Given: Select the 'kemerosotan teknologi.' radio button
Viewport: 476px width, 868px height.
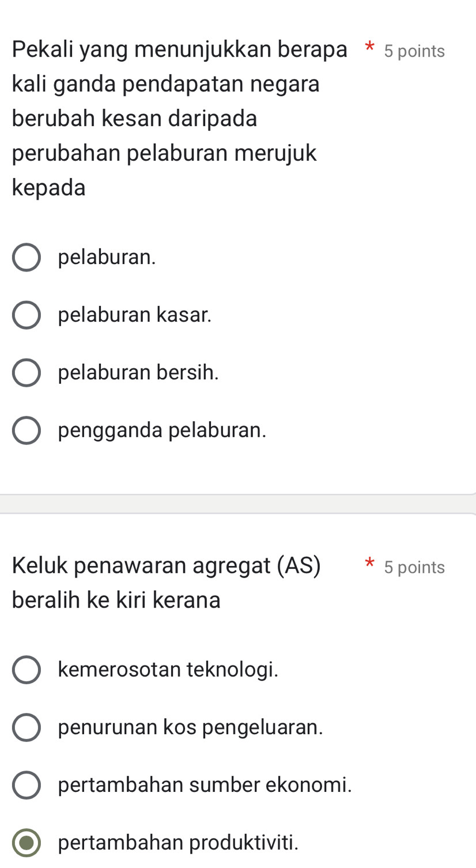Looking at the screenshot, I should pos(27,670).
